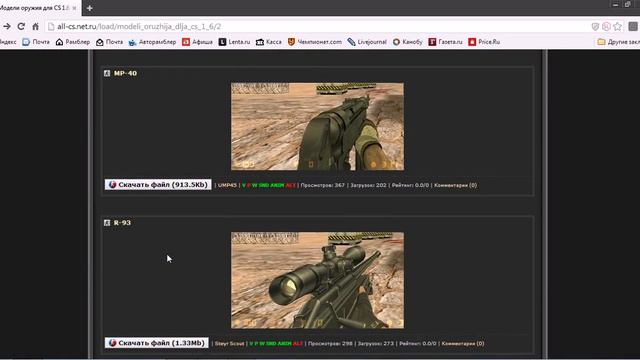Open comments for MP-40 entry

(x=456, y=185)
